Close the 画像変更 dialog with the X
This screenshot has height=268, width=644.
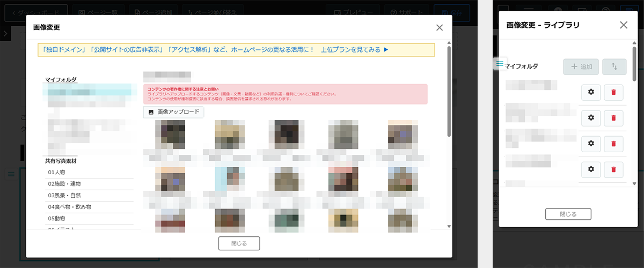coord(440,28)
